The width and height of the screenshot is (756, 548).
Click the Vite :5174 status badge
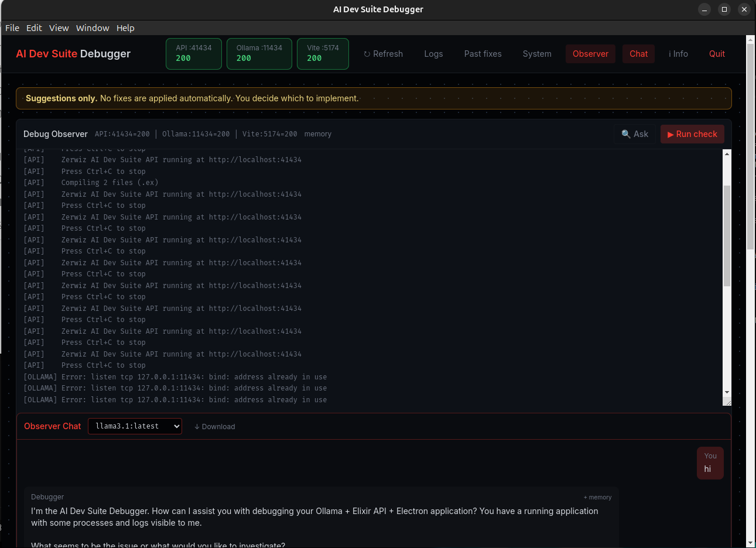coord(323,53)
